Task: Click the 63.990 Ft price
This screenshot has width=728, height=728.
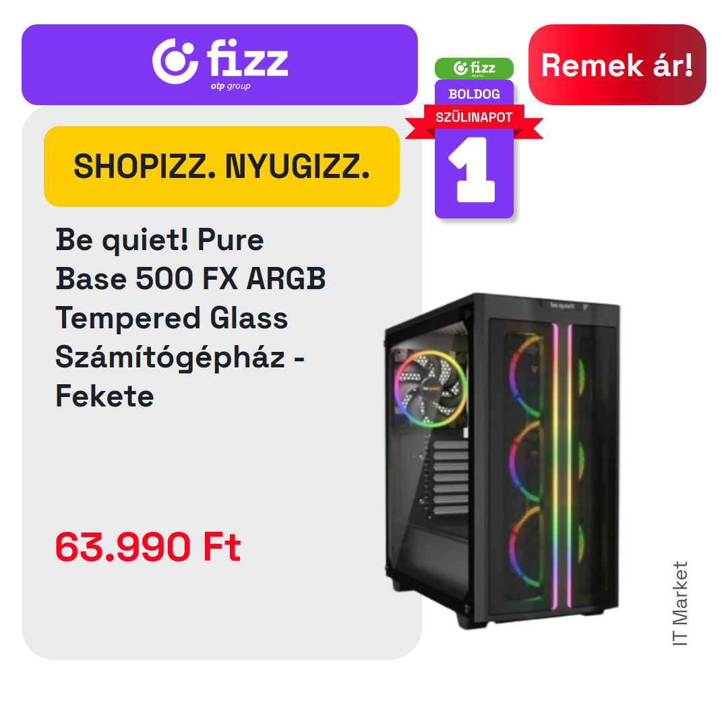Action: coord(148,547)
